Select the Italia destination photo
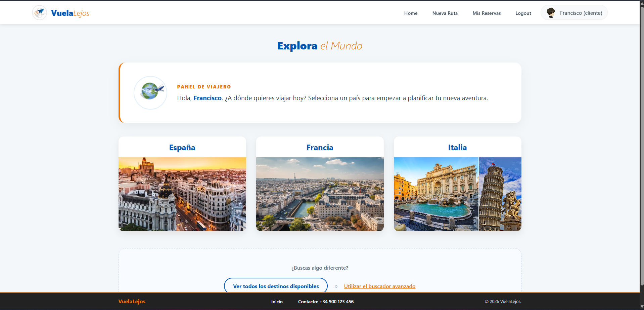 click(x=457, y=194)
